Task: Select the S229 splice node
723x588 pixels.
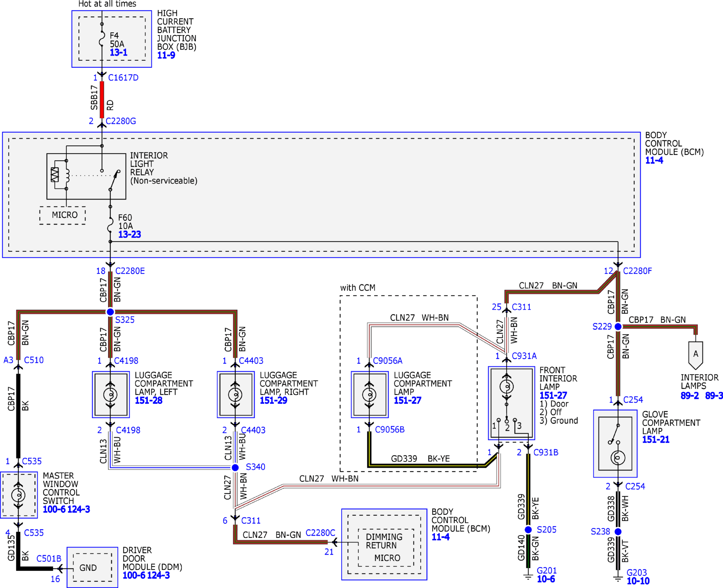Action: [618, 326]
